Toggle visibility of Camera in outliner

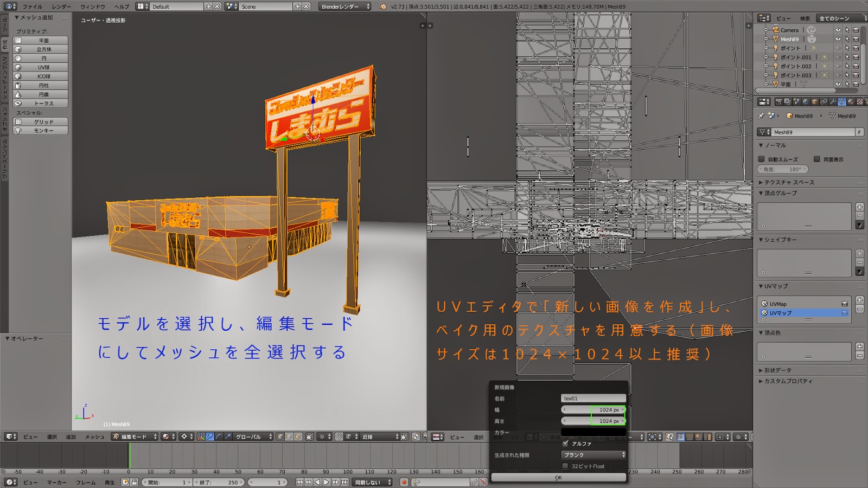838,30
